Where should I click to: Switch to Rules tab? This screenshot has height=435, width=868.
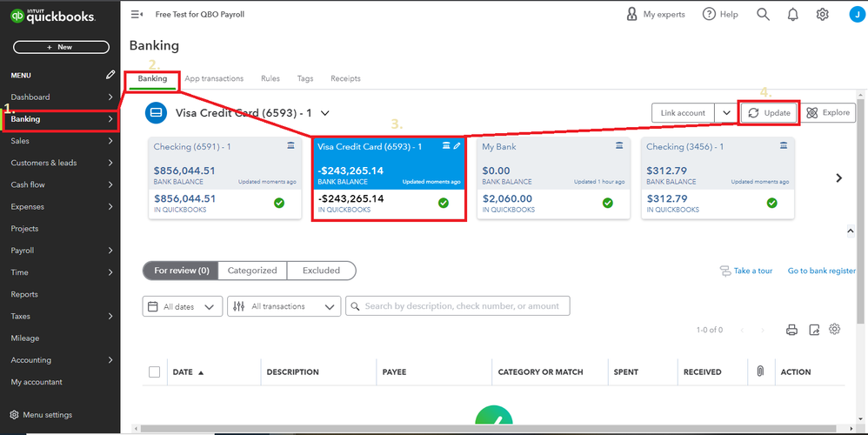[270, 78]
